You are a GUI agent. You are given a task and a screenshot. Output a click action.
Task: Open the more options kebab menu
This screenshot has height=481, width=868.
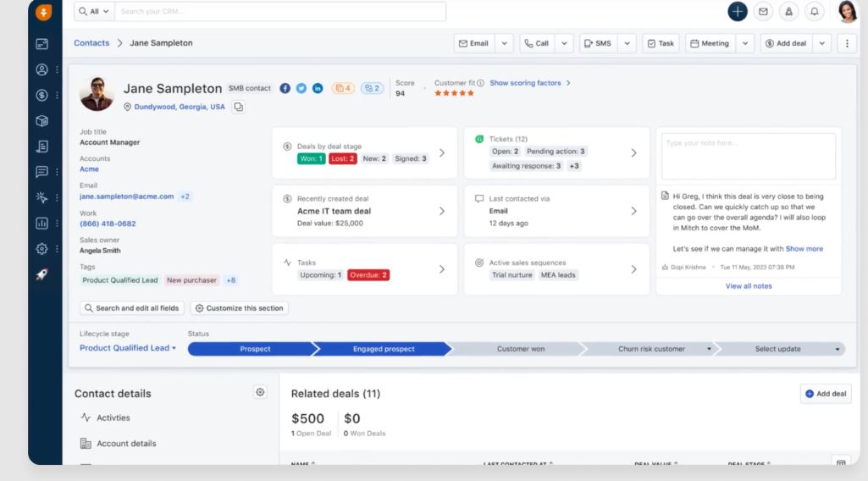(847, 43)
